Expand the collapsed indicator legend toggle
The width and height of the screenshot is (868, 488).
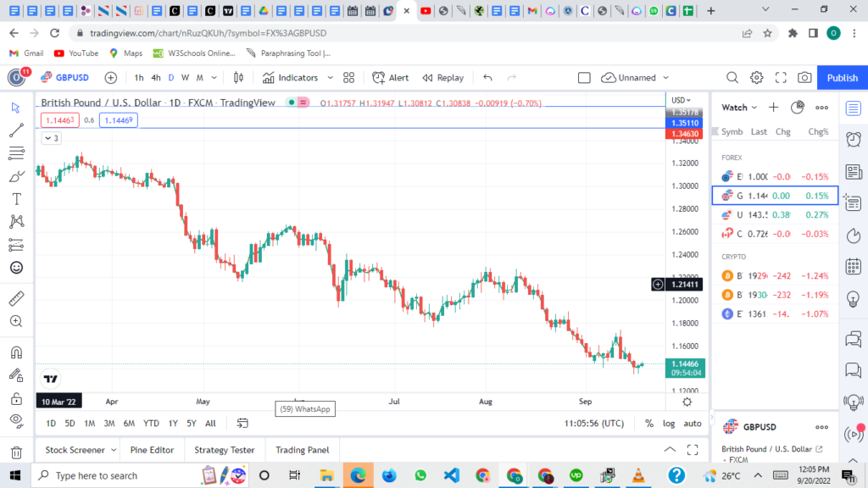tap(51, 138)
